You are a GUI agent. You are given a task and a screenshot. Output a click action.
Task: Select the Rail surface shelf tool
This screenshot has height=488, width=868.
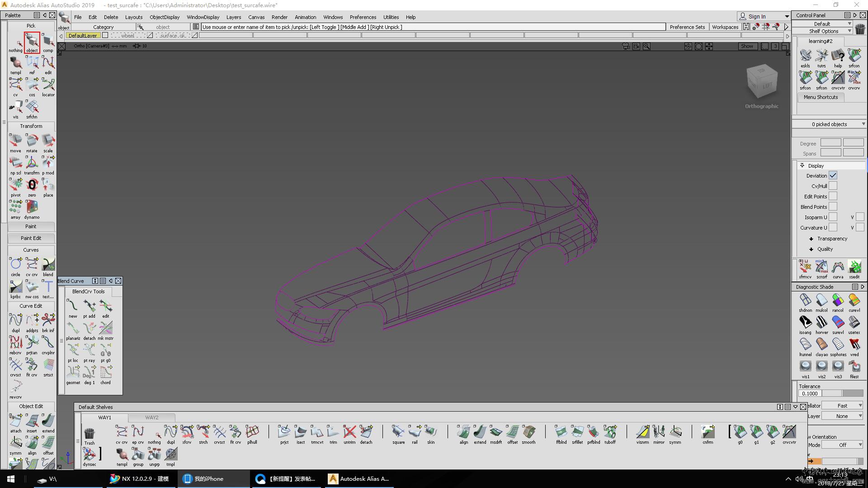pyautogui.click(x=415, y=434)
